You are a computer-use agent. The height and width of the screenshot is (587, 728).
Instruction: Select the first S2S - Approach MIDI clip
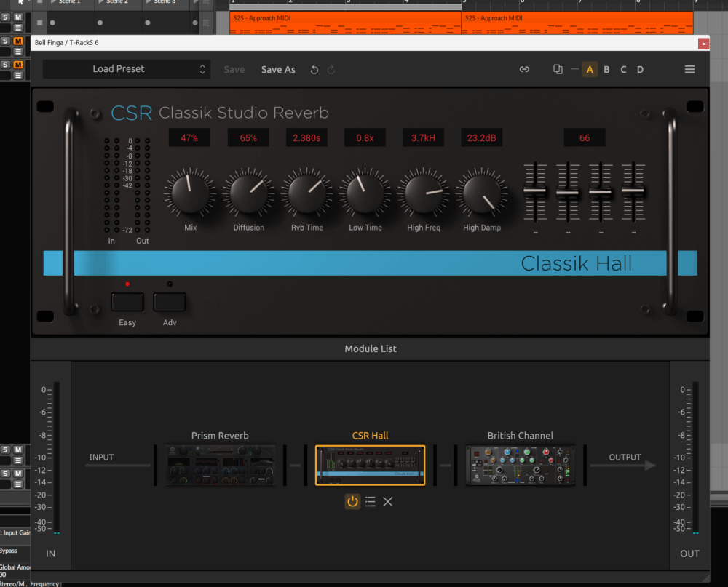point(345,23)
